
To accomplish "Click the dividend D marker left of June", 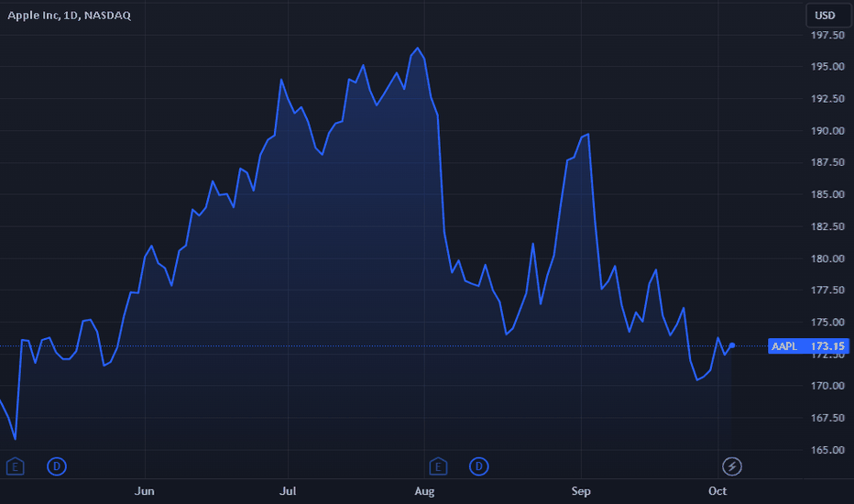I will coord(57,466).
